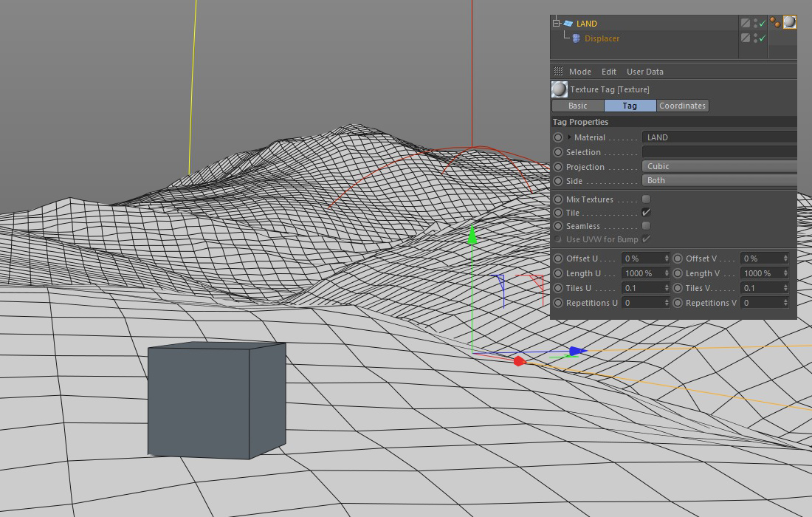Switch to the Basic tab

(578, 106)
